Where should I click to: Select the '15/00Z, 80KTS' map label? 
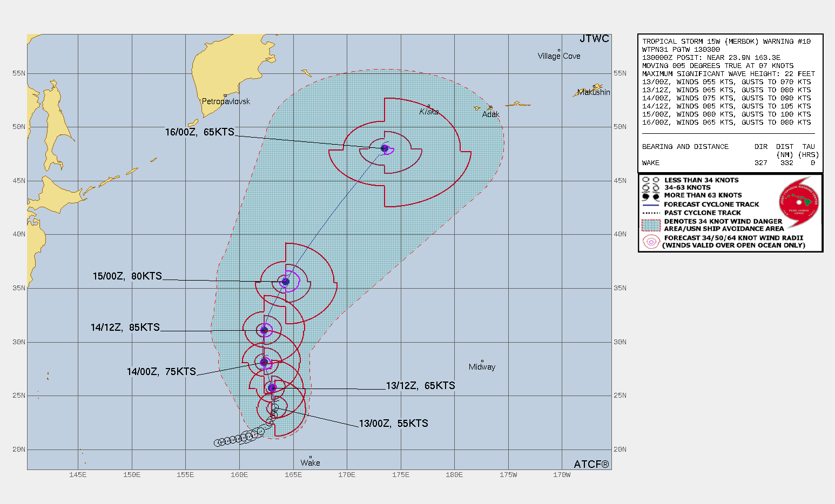pyautogui.click(x=127, y=276)
